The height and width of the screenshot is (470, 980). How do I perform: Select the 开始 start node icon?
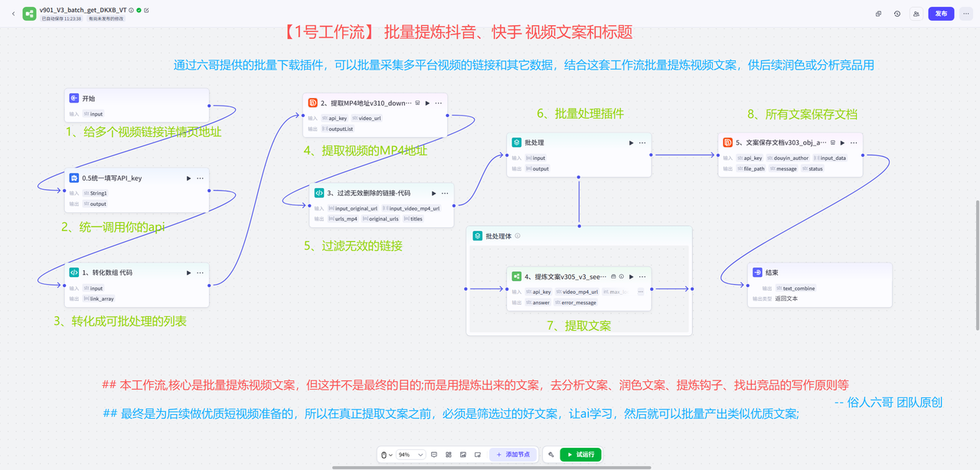coord(74,99)
